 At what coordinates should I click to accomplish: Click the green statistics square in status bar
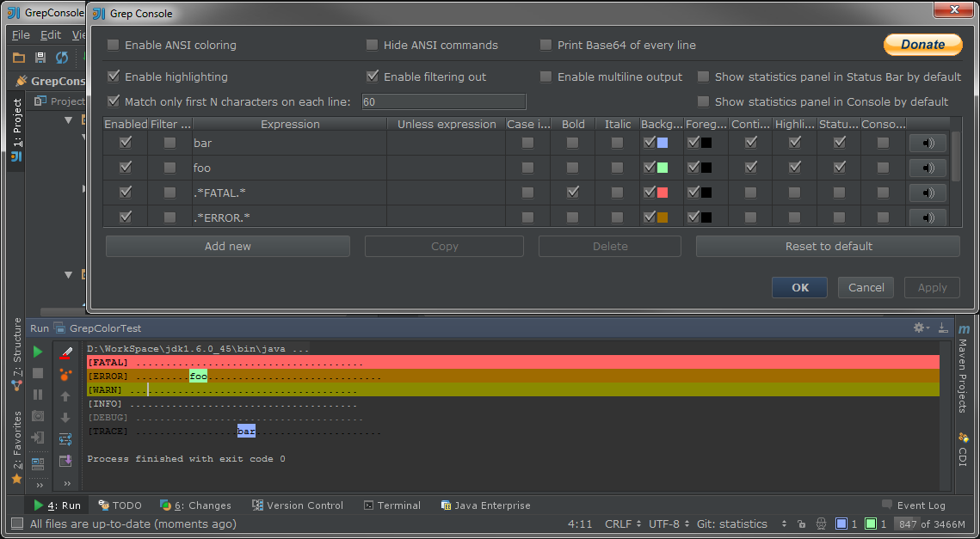(x=871, y=524)
